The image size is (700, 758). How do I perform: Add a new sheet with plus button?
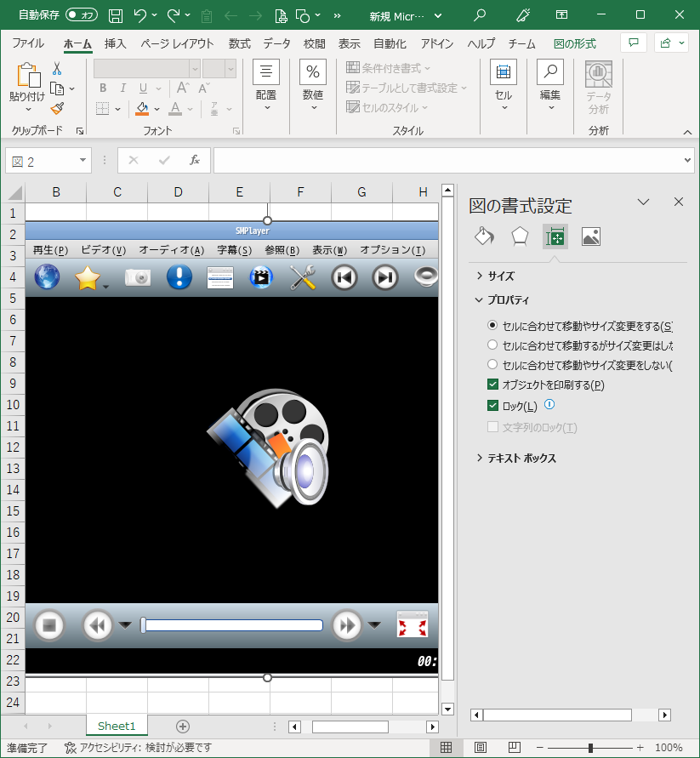183,726
